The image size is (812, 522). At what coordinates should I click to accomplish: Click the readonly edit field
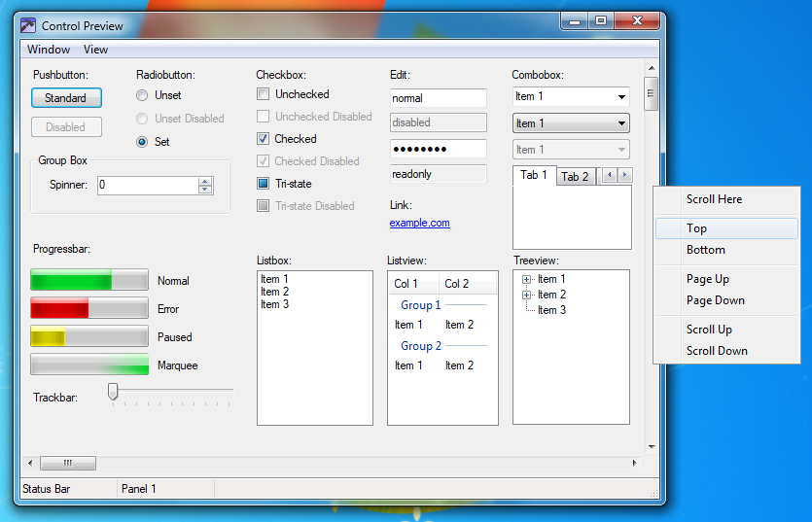pos(439,174)
